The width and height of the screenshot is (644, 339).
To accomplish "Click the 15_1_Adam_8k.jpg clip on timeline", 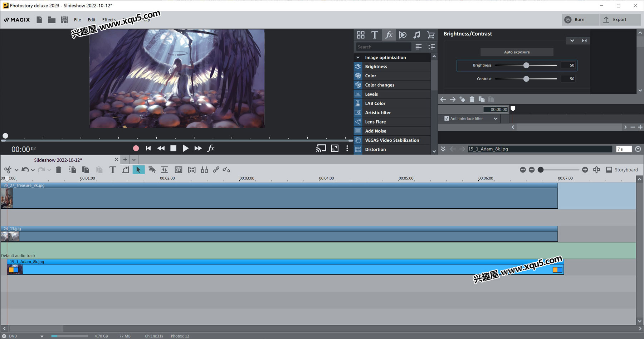I will coord(286,267).
